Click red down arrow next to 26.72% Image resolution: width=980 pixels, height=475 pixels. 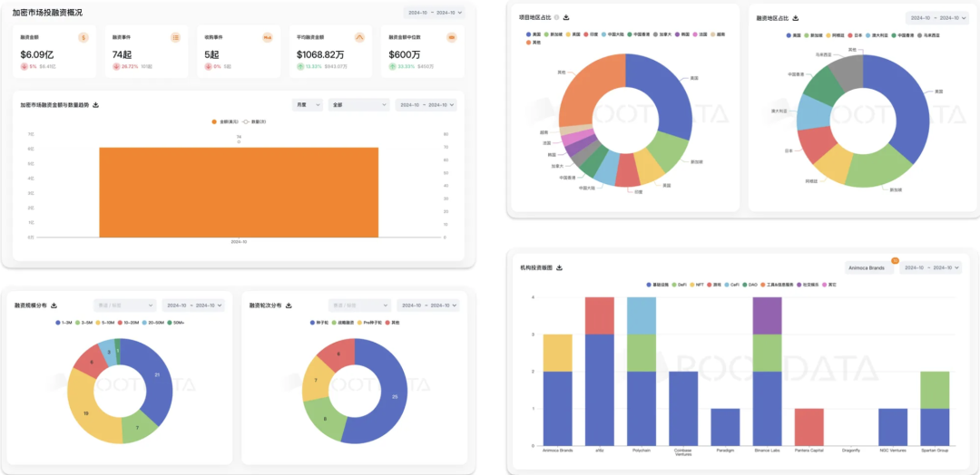click(x=116, y=66)
